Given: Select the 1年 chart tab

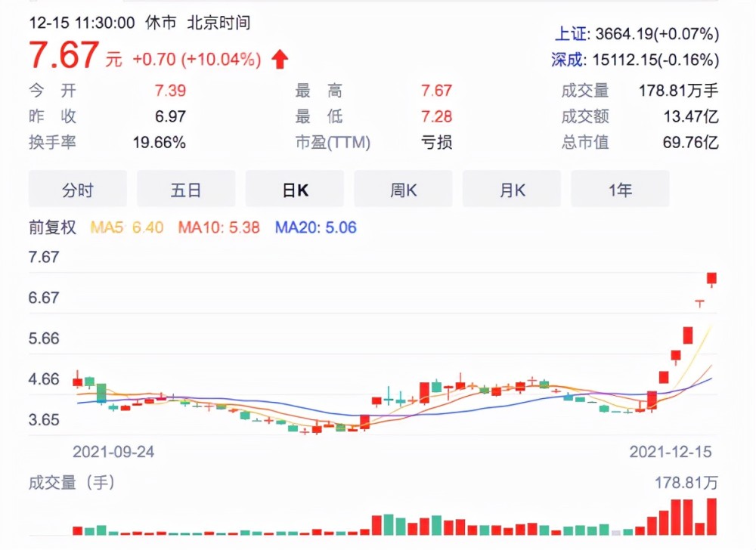Looking at the screenshot, I should (620, 190).
